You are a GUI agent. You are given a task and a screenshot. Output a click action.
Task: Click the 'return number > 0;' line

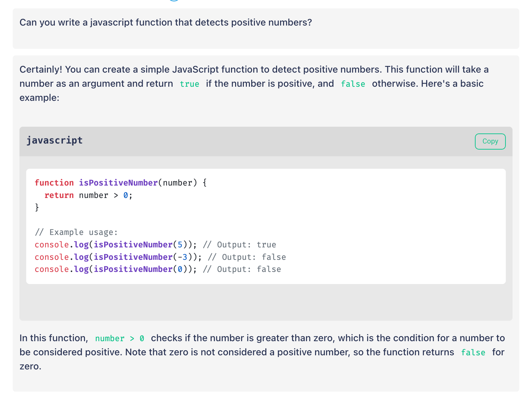(89, 195)
